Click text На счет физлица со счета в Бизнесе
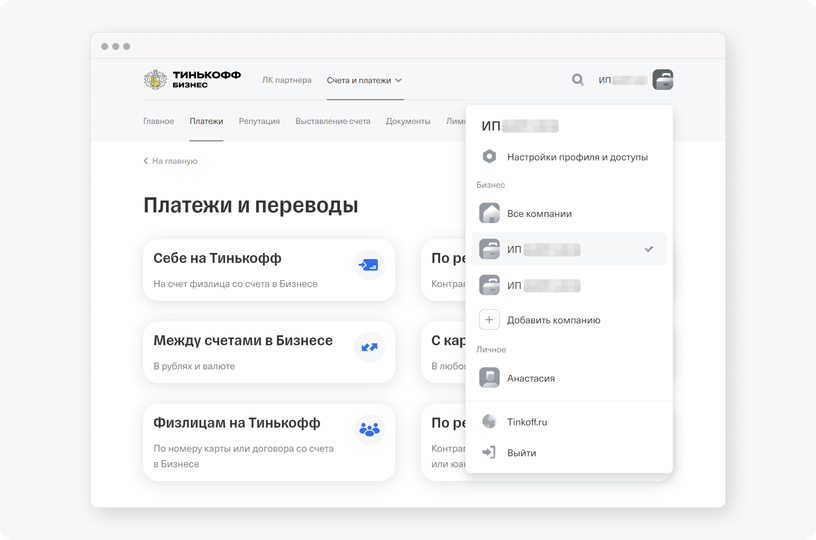This screenshot has width=816, height=540. coord(235,284)
